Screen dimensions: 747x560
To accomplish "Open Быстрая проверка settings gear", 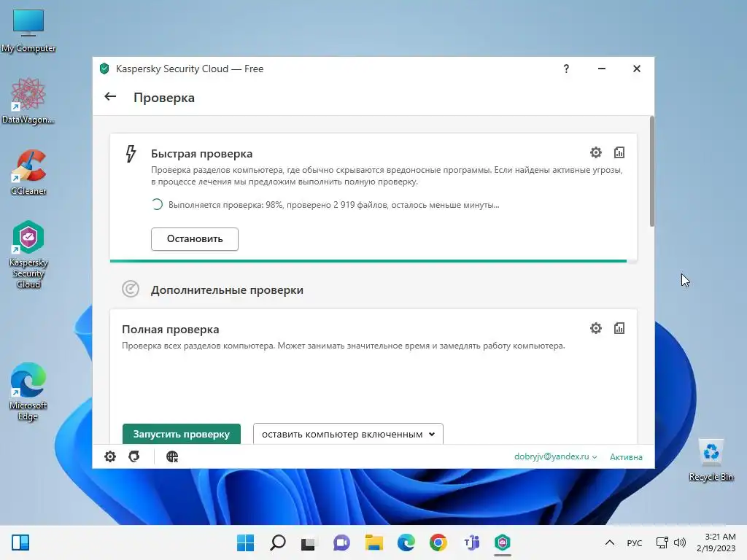I will [x=595, y=152].
